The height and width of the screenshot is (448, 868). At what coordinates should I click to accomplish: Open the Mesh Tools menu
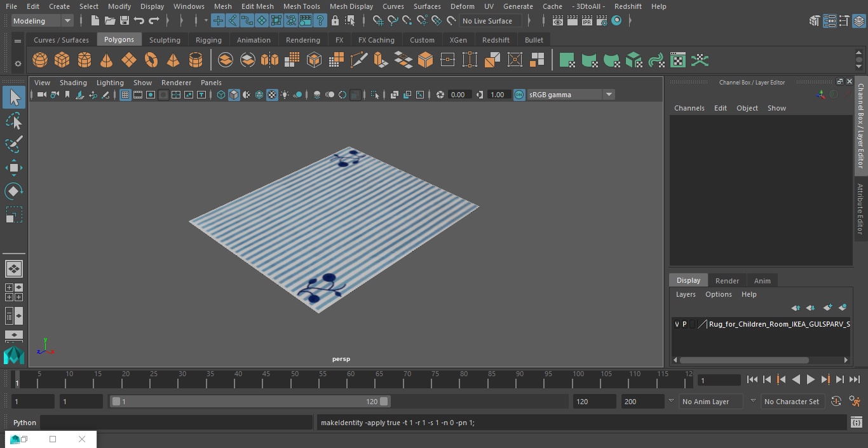301,6
